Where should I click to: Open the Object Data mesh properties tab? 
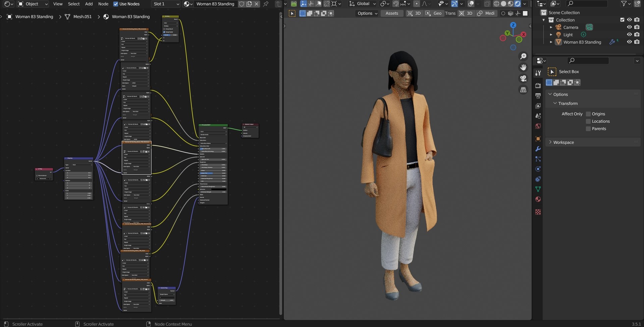tap(538, 189)
